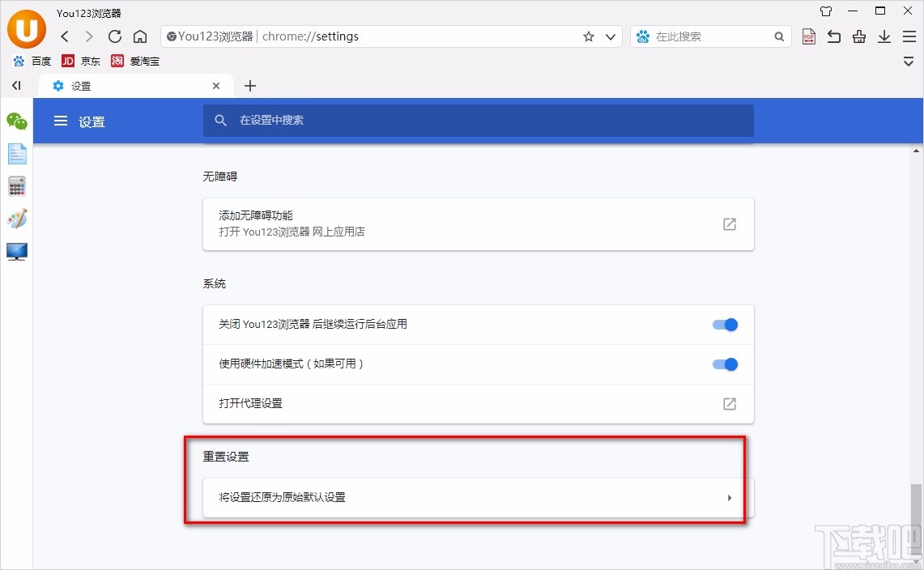The image size is (924, 570).
Task: Open the cleanup brush tool
Action: 859,36
